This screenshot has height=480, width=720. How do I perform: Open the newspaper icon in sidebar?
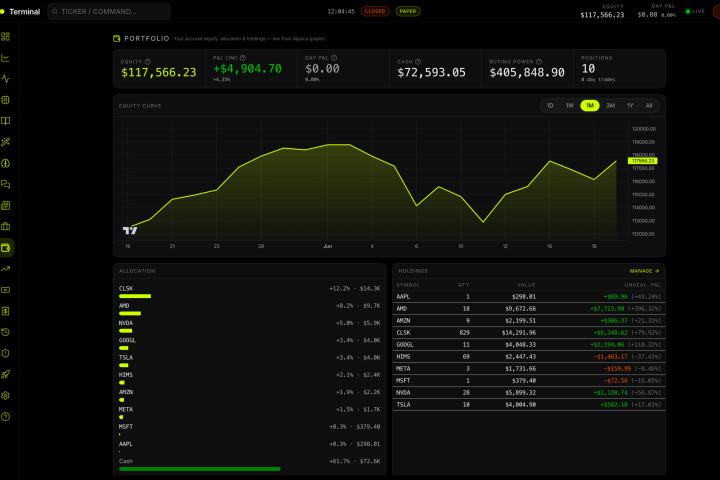(6, 206)
